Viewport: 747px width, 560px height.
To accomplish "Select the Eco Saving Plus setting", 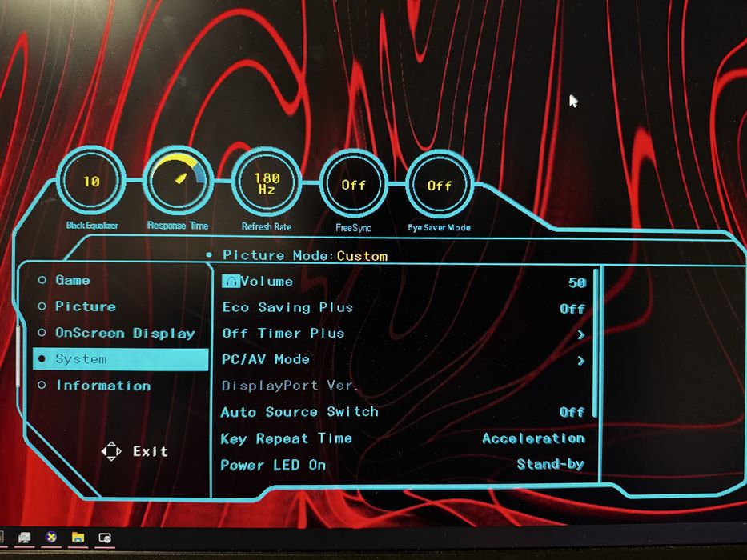I will tap(287, 308).
